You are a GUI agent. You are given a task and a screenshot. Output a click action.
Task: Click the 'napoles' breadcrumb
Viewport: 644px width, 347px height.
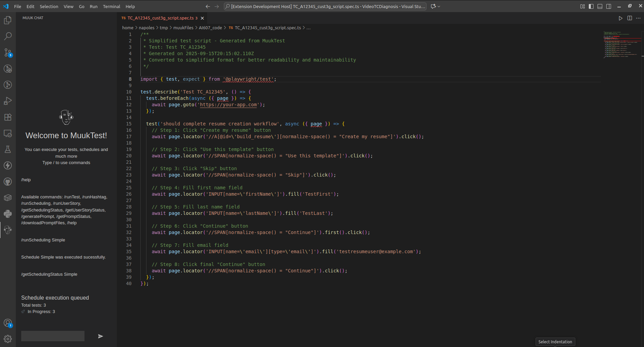point(146,28)
